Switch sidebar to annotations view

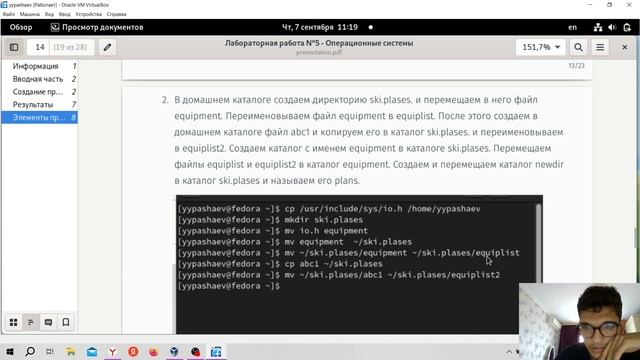[48, 322]
